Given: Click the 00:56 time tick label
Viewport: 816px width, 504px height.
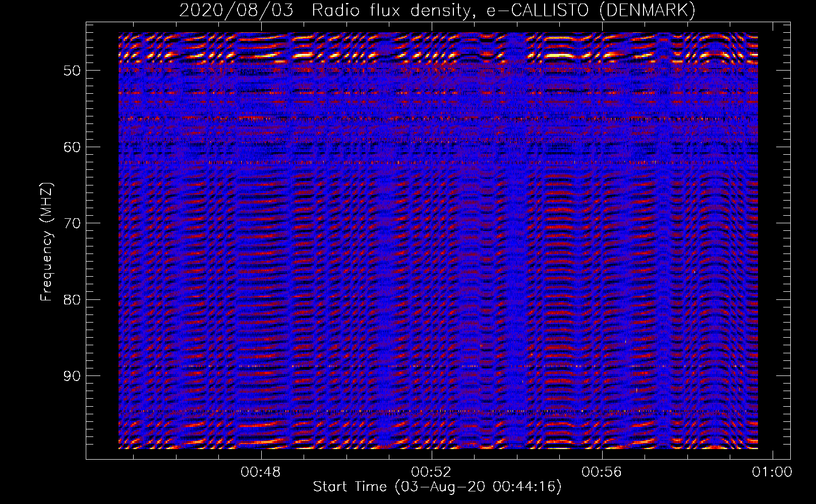Looking at the screenshot, I should [x=602, y=472].
